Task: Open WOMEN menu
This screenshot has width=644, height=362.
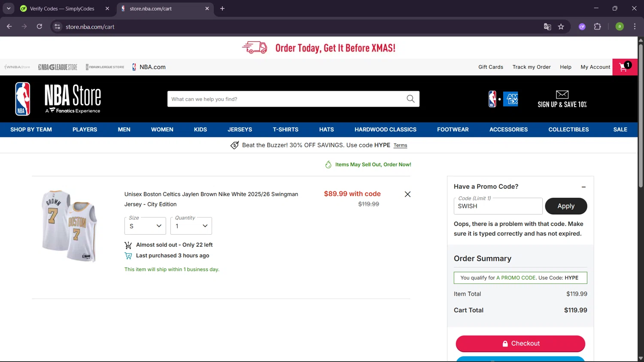Action: point(162,130)
